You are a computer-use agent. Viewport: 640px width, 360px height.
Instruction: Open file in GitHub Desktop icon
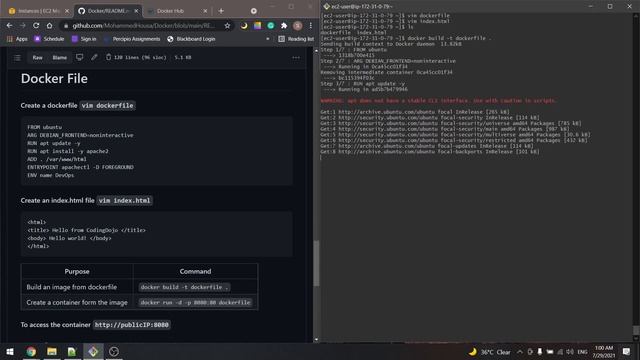coord(80,57)
